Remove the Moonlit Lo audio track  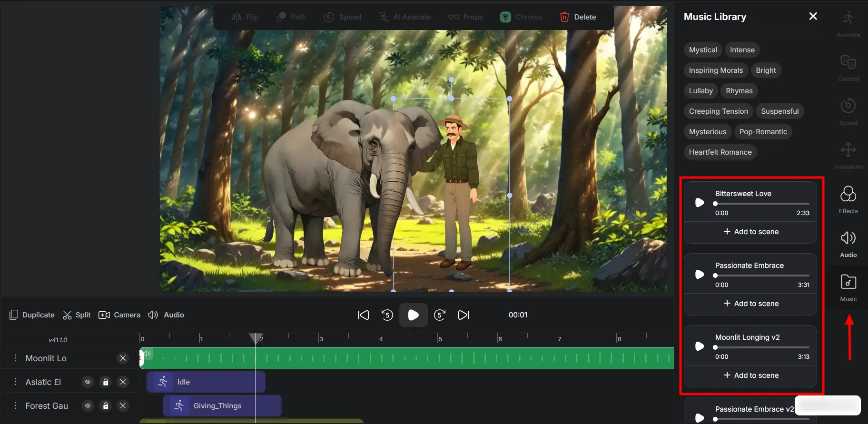pos(123,358)
